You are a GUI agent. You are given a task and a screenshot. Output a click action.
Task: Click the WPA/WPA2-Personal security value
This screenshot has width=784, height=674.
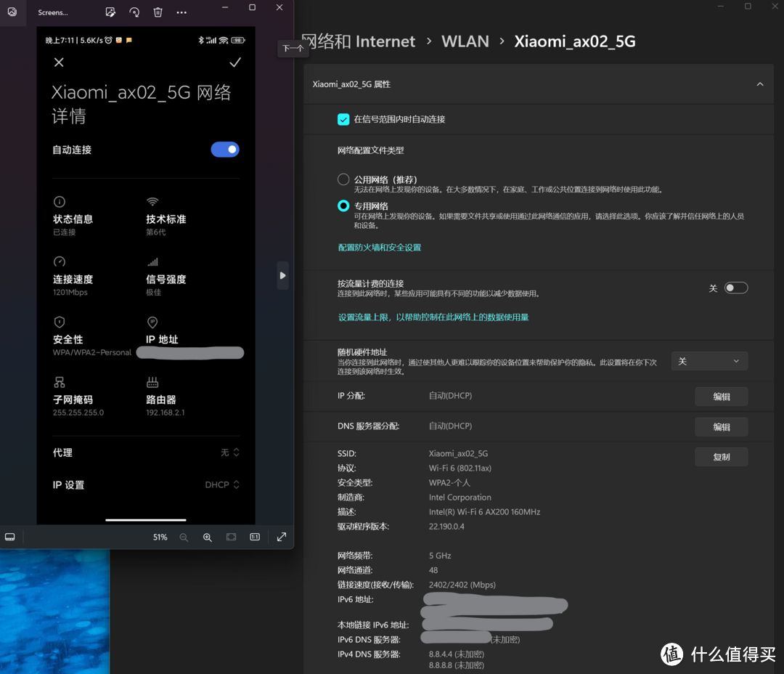[x=92, y=352]
